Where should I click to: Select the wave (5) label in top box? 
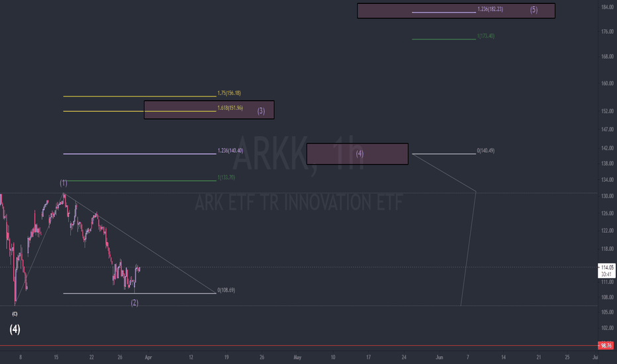point(534,10)
